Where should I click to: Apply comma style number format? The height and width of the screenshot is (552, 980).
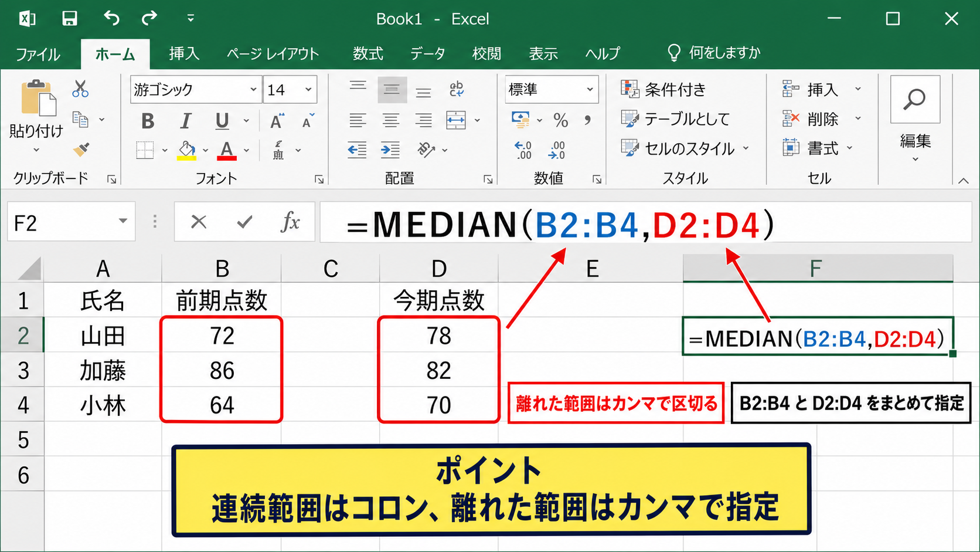click(x=587, y=120)
